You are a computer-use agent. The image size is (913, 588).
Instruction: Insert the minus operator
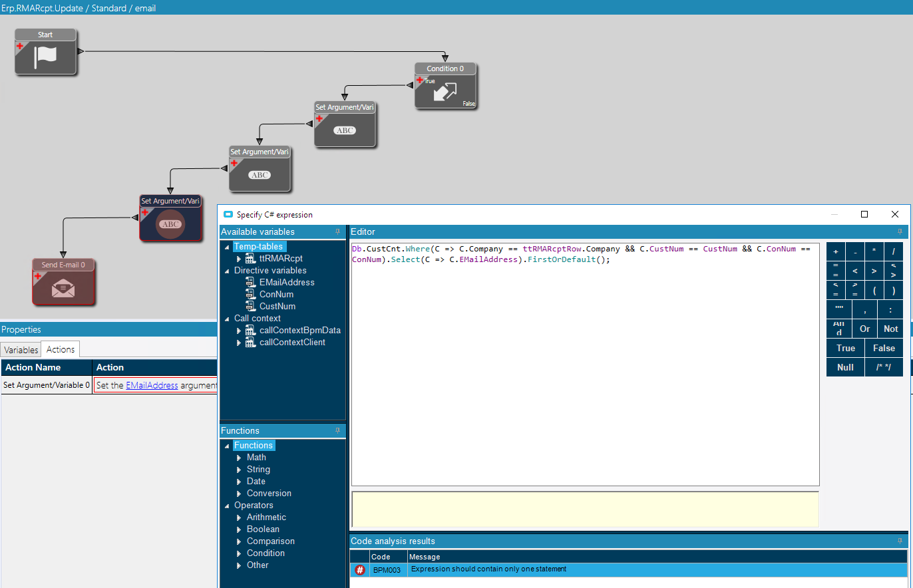point(855,251)
